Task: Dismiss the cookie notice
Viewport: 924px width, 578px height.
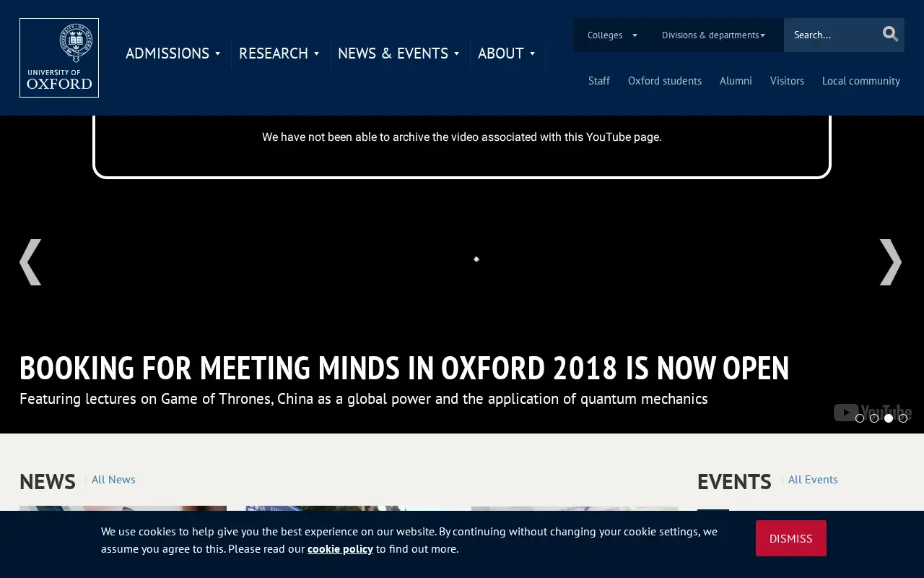Action: pyautogui.click(x=791, y=538)
